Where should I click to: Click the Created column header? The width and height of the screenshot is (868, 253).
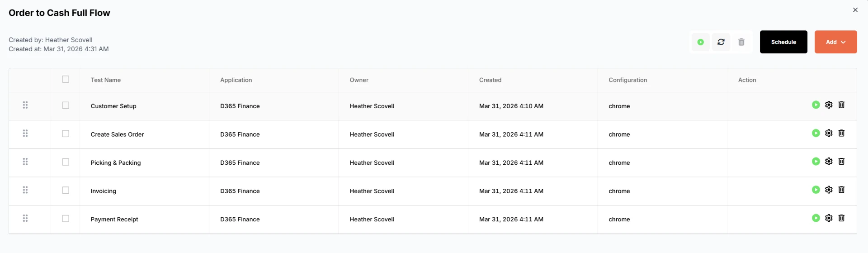[490, 80]
